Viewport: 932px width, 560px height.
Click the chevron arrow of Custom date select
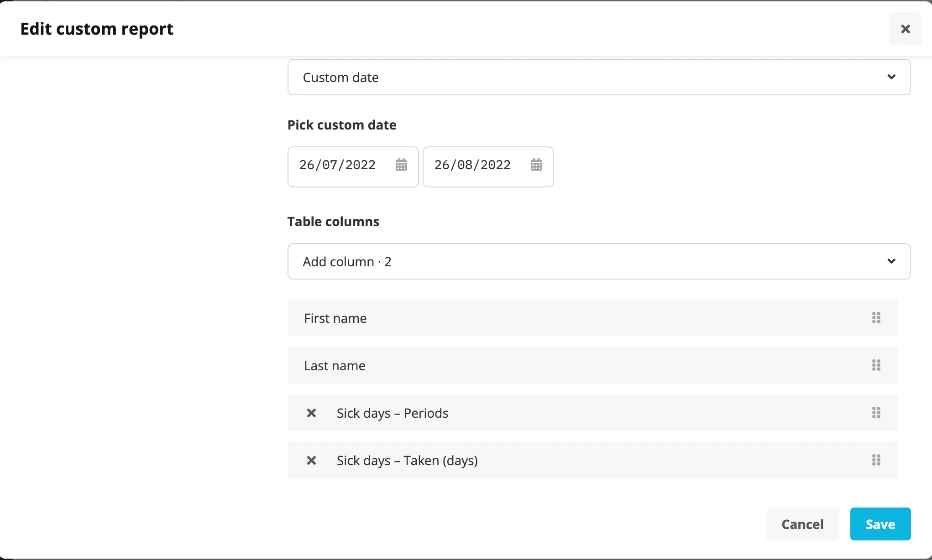point(891,77)
